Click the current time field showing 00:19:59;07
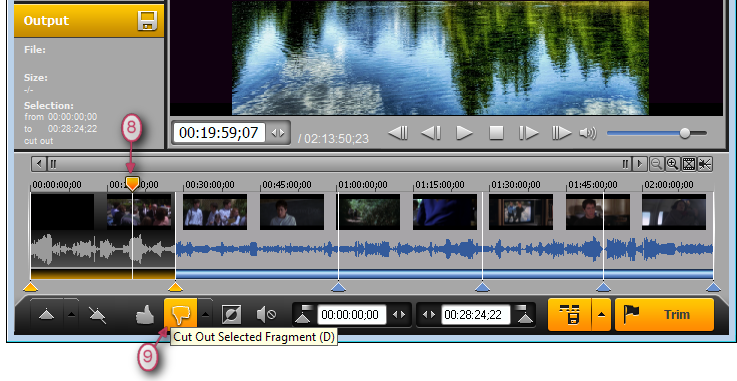 (x=219, y=133)
